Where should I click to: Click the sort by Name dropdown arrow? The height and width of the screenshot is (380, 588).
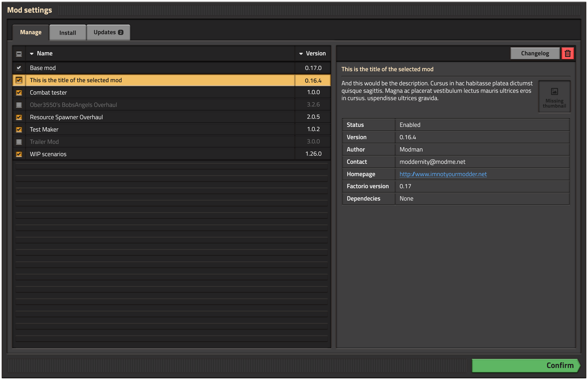(33, 54)
